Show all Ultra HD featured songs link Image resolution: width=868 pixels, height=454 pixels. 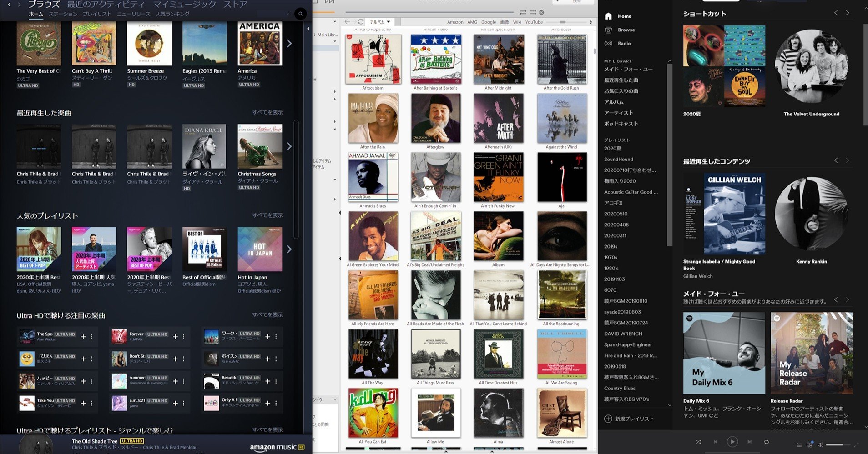[x=267, y=315]
